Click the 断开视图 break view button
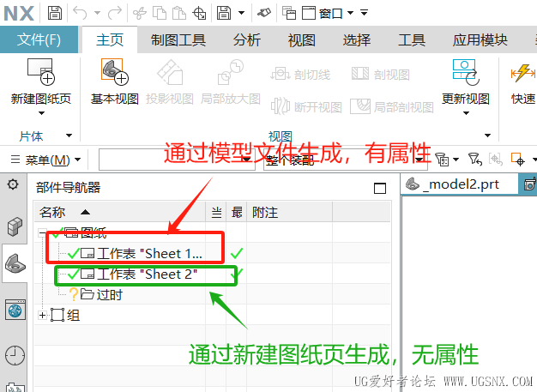The height and width of the screenshot is (392, 537). pyautogui.click(x=306, y=107)
